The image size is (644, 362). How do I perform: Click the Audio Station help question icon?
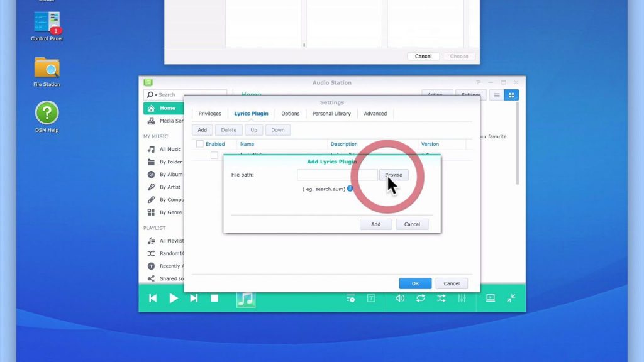(x=479, y=82)
